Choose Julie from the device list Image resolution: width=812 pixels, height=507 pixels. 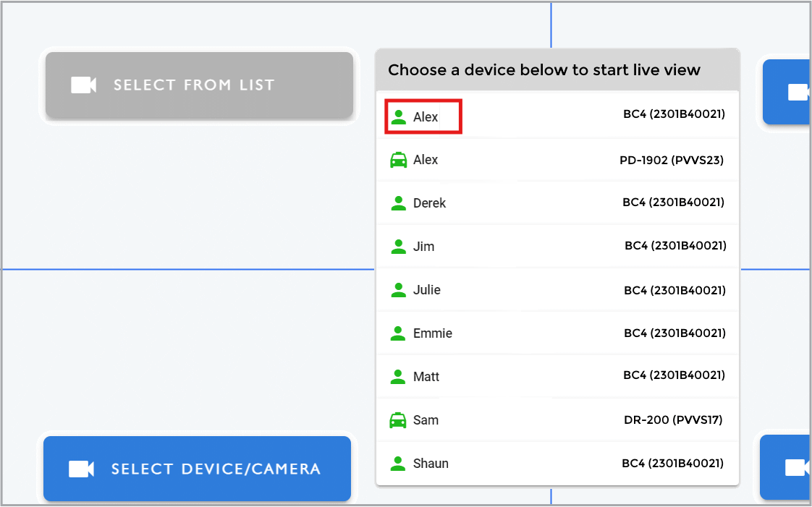(x=557, y=290)
